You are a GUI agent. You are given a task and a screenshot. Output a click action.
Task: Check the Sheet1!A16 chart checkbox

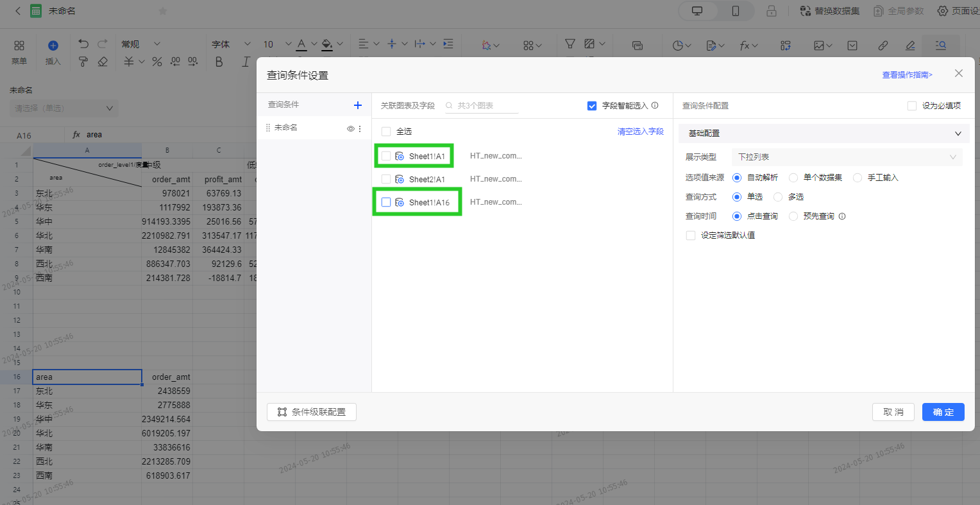coord(386,202)
